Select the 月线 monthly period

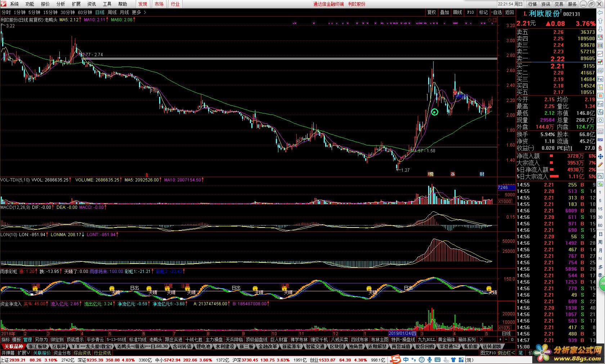124,12
